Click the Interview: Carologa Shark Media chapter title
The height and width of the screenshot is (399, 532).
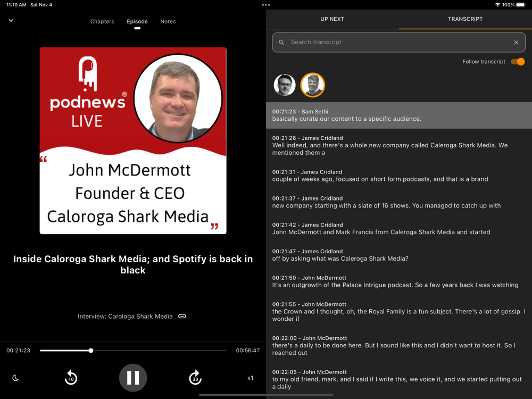pos(125,316)
